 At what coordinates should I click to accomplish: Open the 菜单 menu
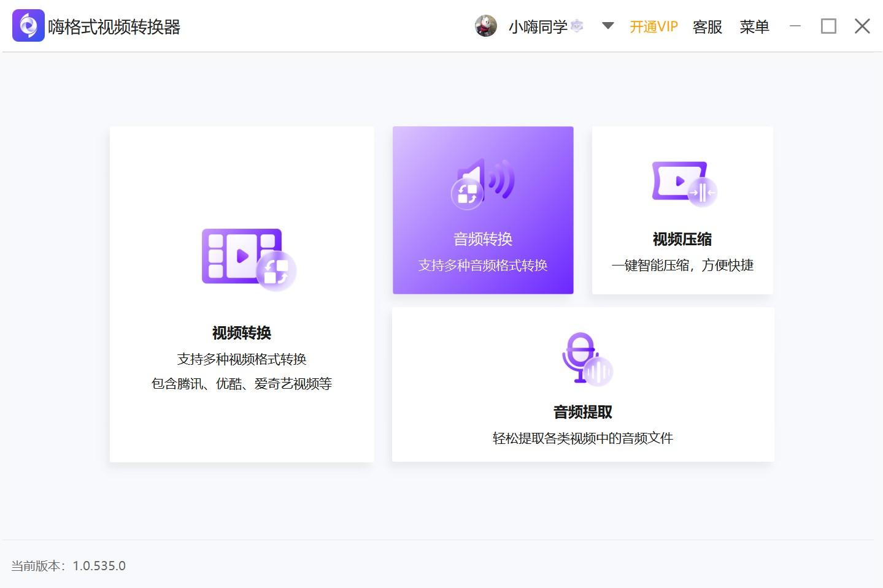pos(754,27)
